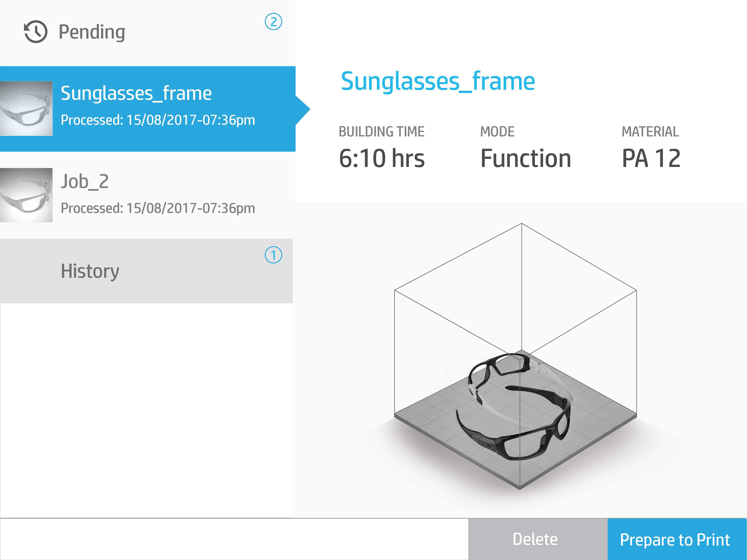Image resolution: width=747 pixels, height=560 pixels.
Task: Collapse the Pending section header
Action: pyautogui.click(x=92, y=32)
